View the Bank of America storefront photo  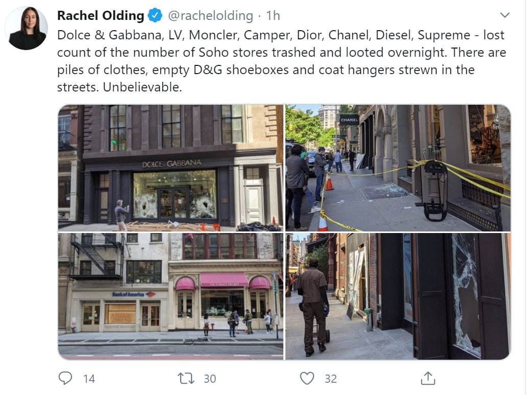click(171, 296)
